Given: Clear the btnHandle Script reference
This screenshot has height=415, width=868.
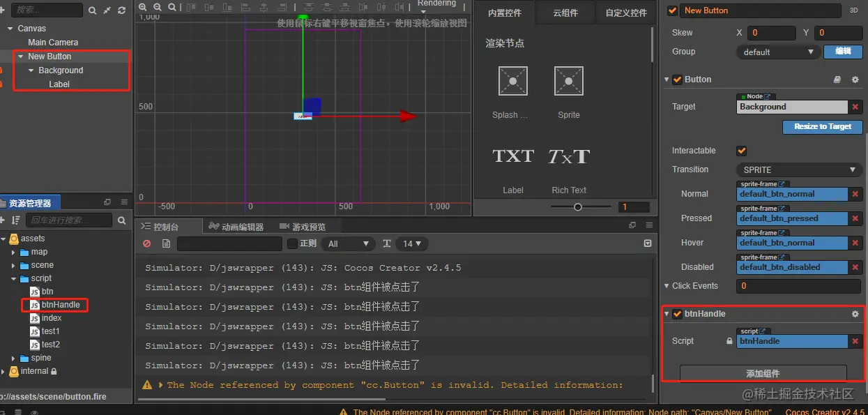Looking at the screenshot, I should (x=855, y=341).
